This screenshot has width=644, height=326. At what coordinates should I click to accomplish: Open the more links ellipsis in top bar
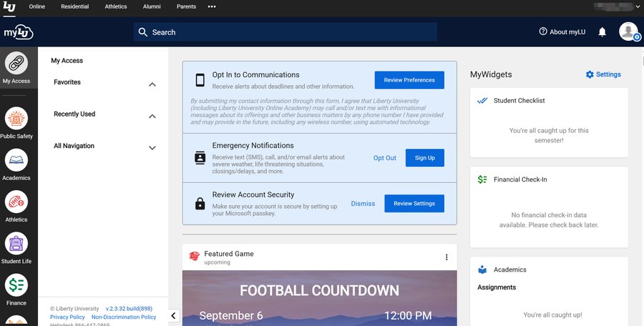click(x=212, y=6)
